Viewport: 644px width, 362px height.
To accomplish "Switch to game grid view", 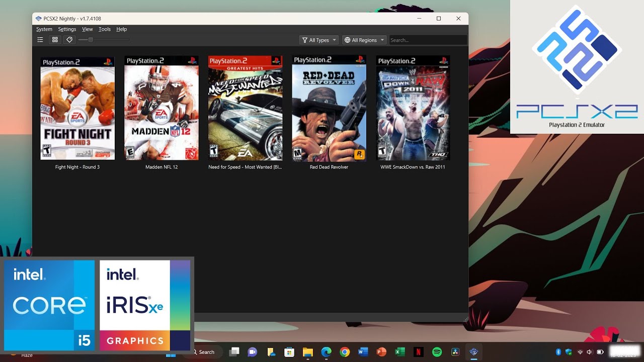I will (x=55, y=40).
